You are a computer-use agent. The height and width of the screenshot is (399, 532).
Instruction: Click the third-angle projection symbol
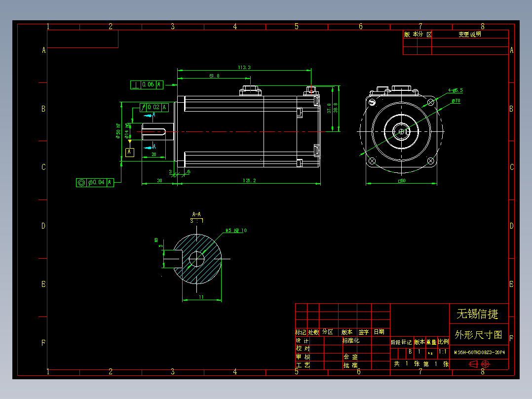coord(473,364)
